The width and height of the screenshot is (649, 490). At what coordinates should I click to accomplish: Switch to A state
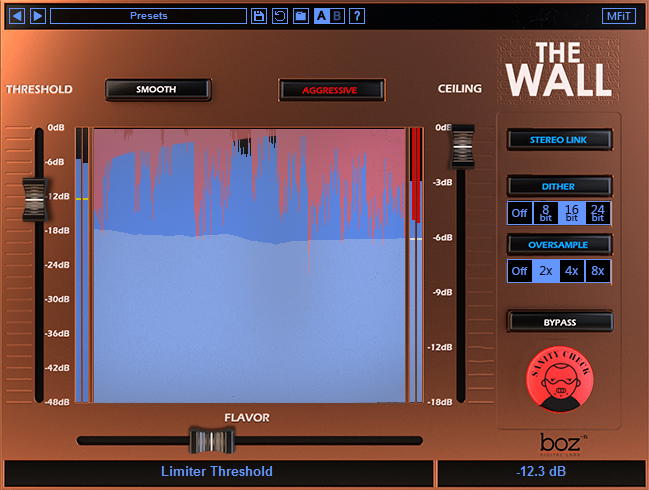322,16
